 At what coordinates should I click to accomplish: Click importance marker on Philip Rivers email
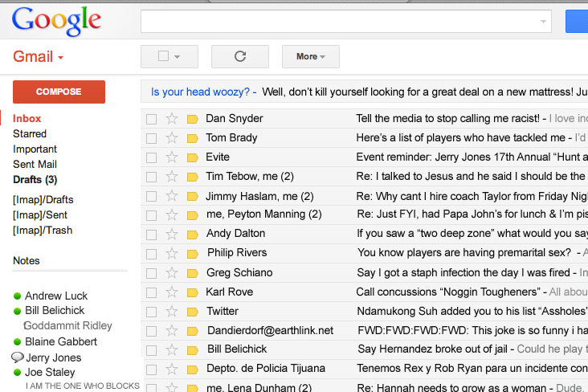pos(192,254)
